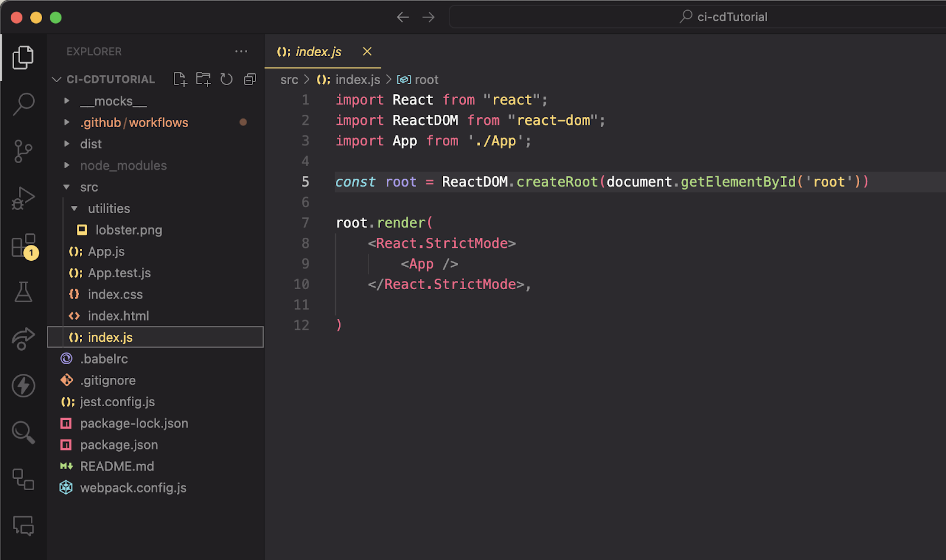Screen dimensions: 946x560
Task: Collapse the src folder
Action: 155,187
